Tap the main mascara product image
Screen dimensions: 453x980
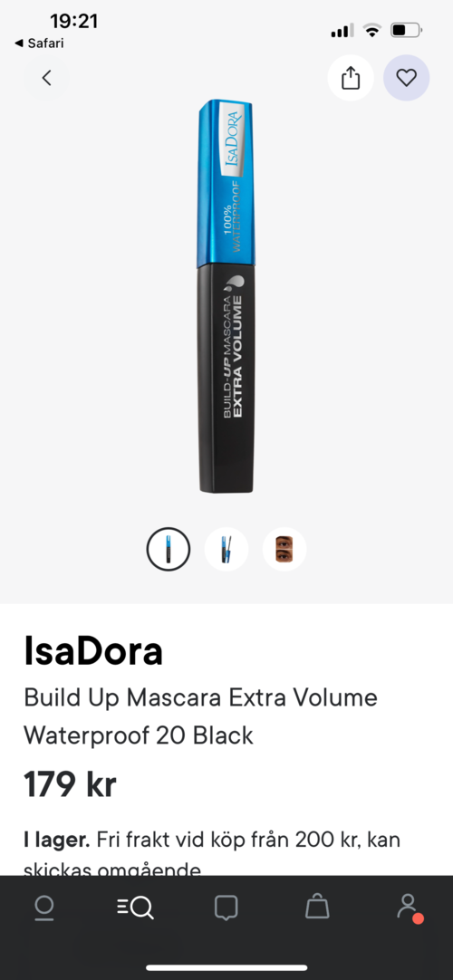(x=226, y=296)
